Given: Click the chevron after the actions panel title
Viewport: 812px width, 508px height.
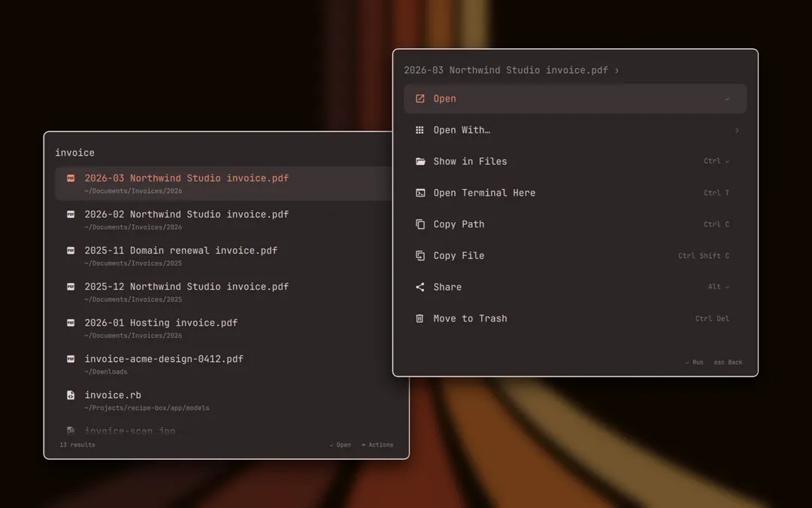Looking at the screenshot, I should click(x=617, y=71).
